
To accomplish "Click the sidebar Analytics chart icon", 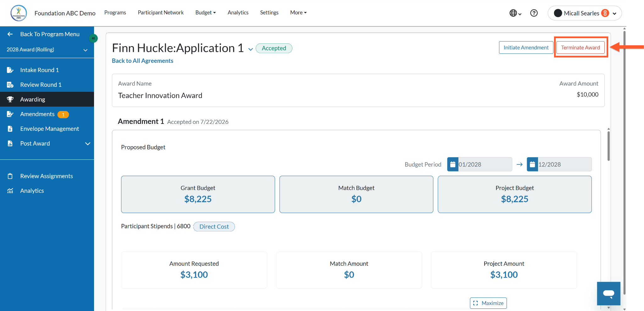I will [10, 191].
